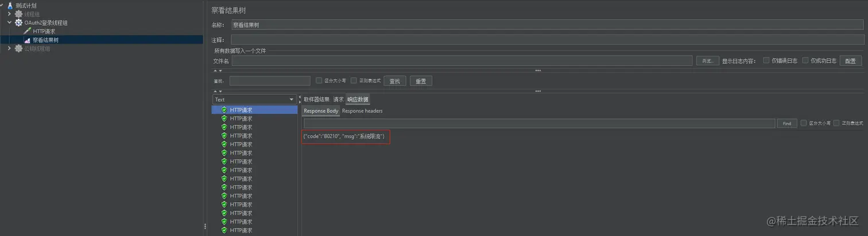The width and height of the screenshot is (868, 236).
Task: Click the HTTP请求 sampler pipette icon in the plan tree
Action: pos(27,31)
